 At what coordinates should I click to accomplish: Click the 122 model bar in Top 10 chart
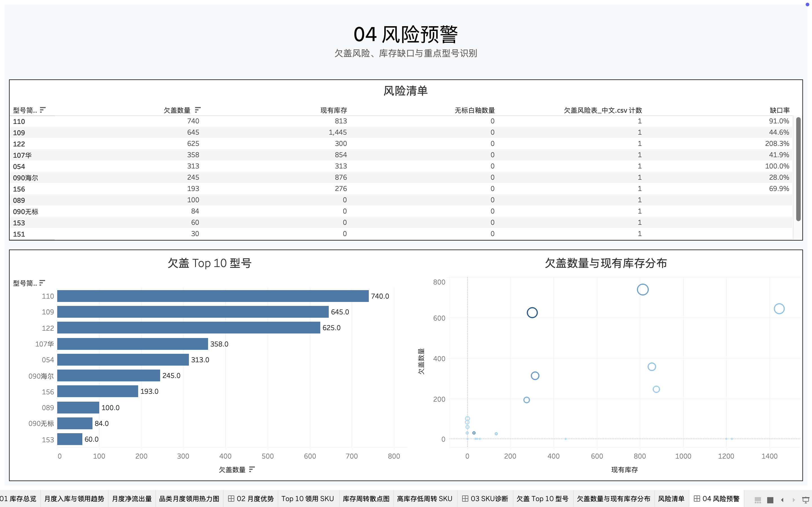tap(189, 328)
